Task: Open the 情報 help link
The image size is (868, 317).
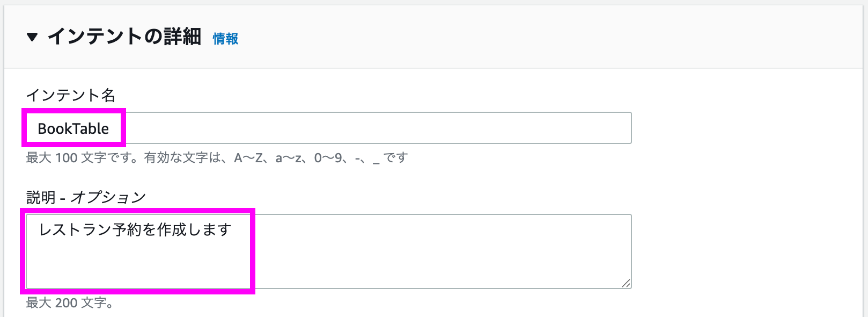Action: (225, 39)
